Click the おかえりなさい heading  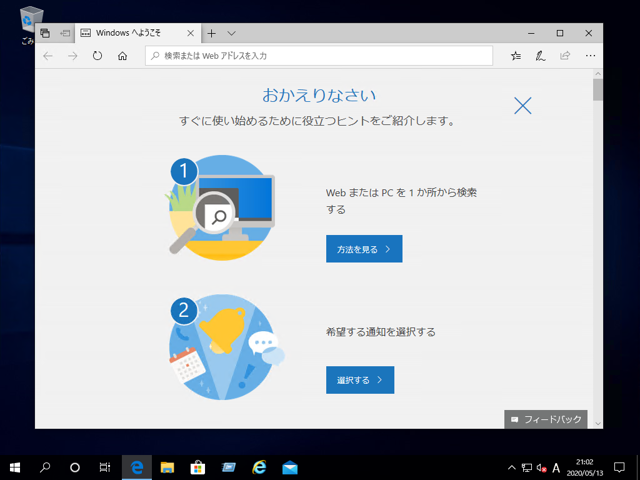pos(319,95)
